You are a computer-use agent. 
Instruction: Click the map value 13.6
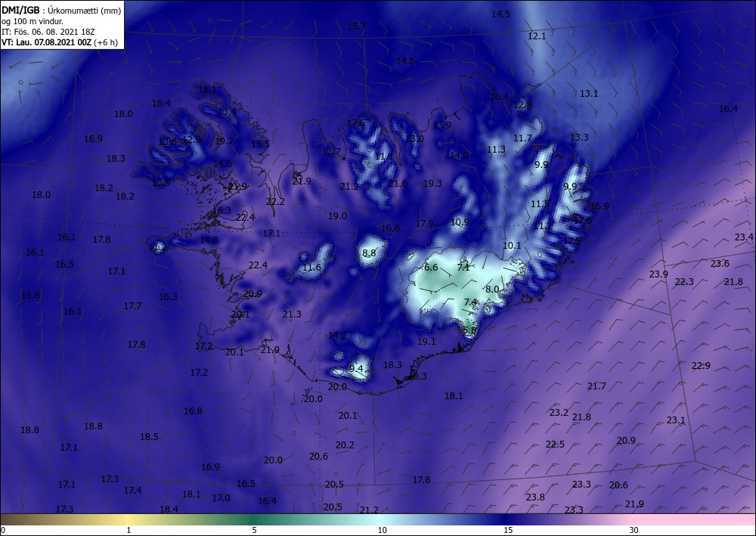[x=167, y=141]
